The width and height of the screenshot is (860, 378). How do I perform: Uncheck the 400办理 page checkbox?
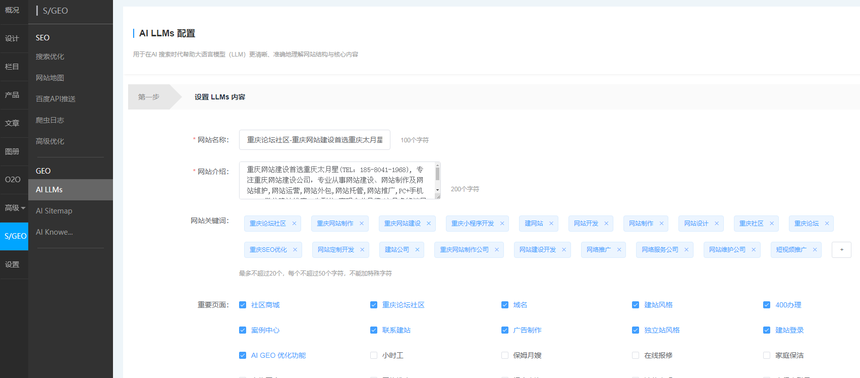[x=767, y=304]
